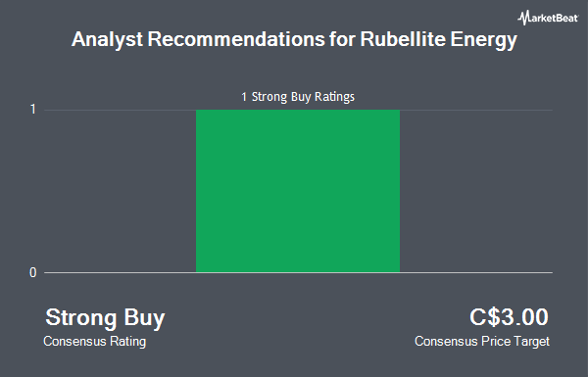Click the word 'Buy' in the consensus rating
The width and height of the screenshot is (588, 377).
click(144, 318)
